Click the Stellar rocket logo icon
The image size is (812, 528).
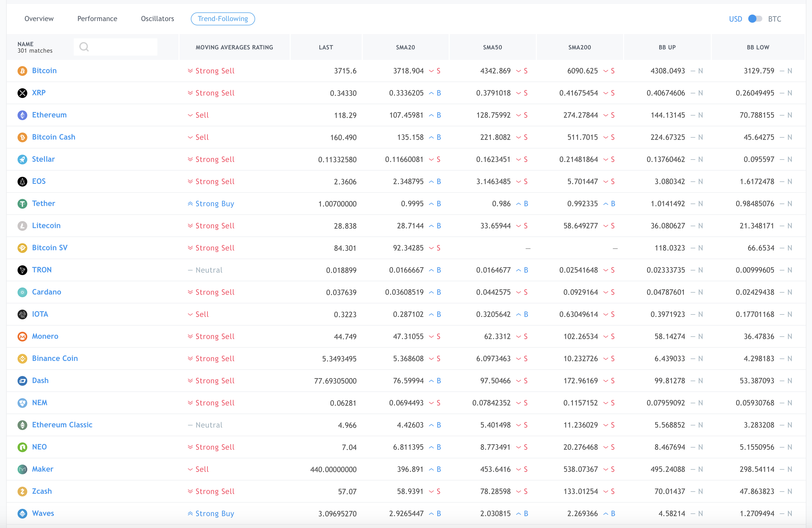[22, 160]
